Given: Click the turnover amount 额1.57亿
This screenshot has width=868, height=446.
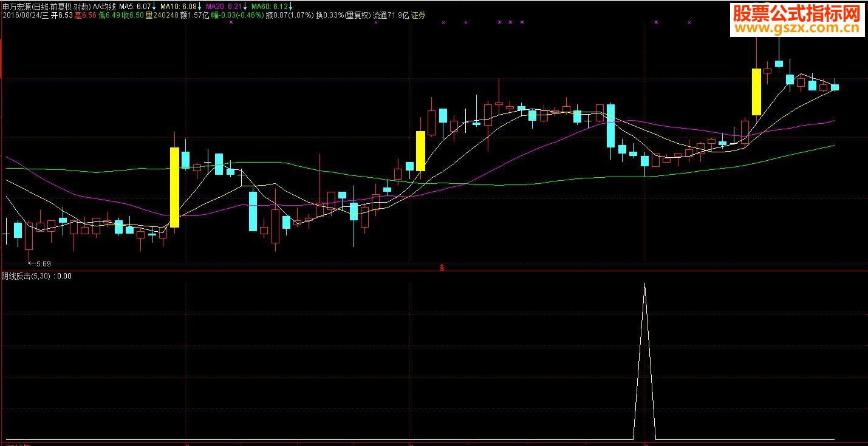Looking at the screenshot, I should click(194, 15).
